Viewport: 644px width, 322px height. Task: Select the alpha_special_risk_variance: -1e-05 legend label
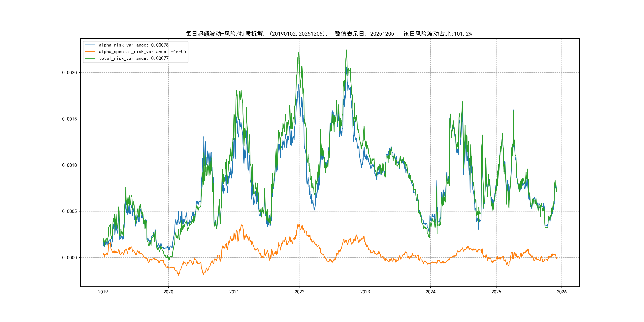pos(142,52)
